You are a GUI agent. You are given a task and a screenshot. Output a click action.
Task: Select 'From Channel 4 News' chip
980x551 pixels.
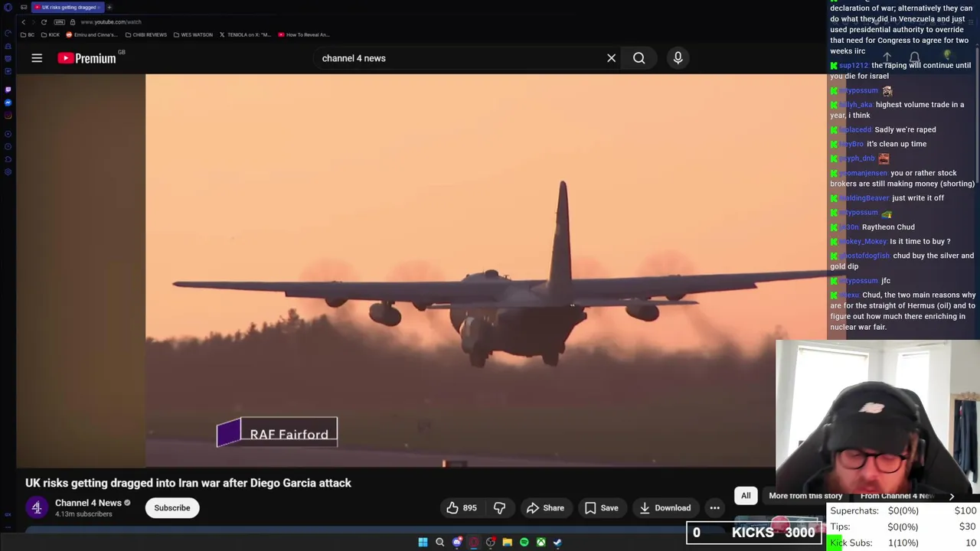897,496
